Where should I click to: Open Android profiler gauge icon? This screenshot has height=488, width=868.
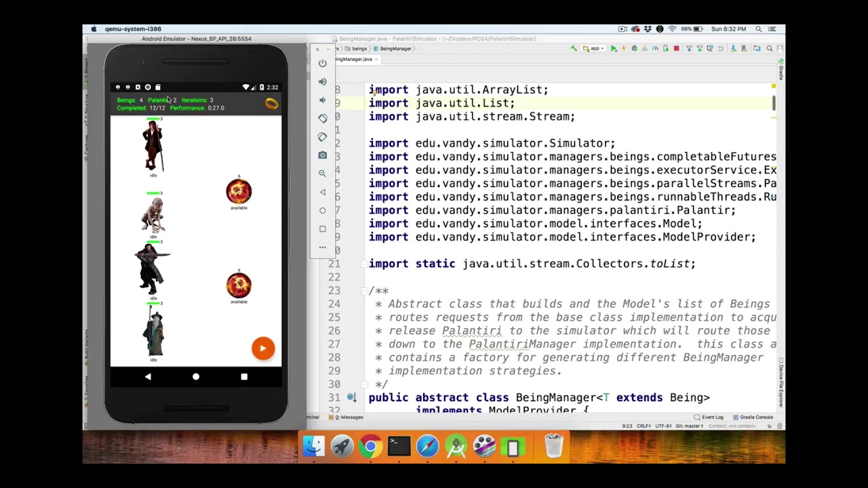tap(655, 49)
